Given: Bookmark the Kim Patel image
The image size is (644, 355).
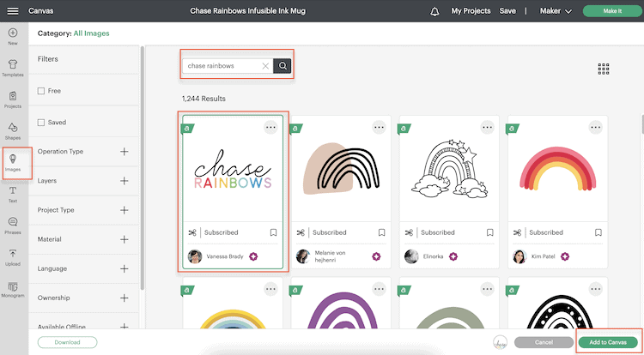Looking at the screenshot, I should click(598, 232).
